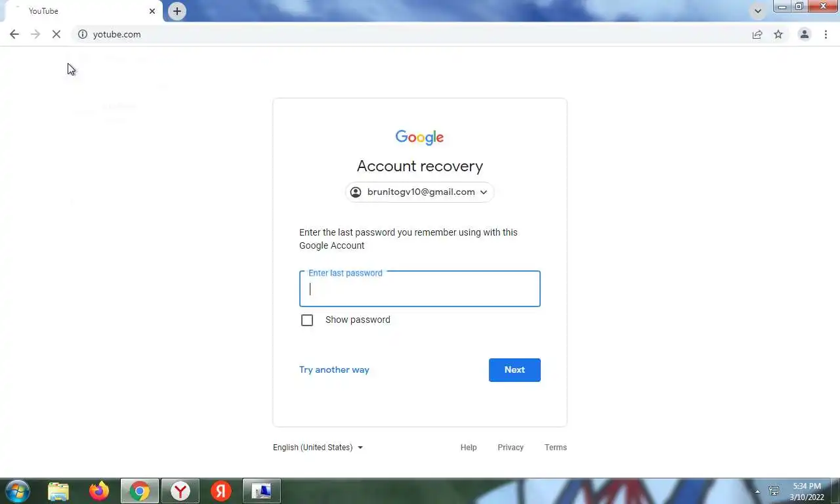Open Windows Explorer from taskbar
This screenshot has height=504, width=840.
point(58,491)
